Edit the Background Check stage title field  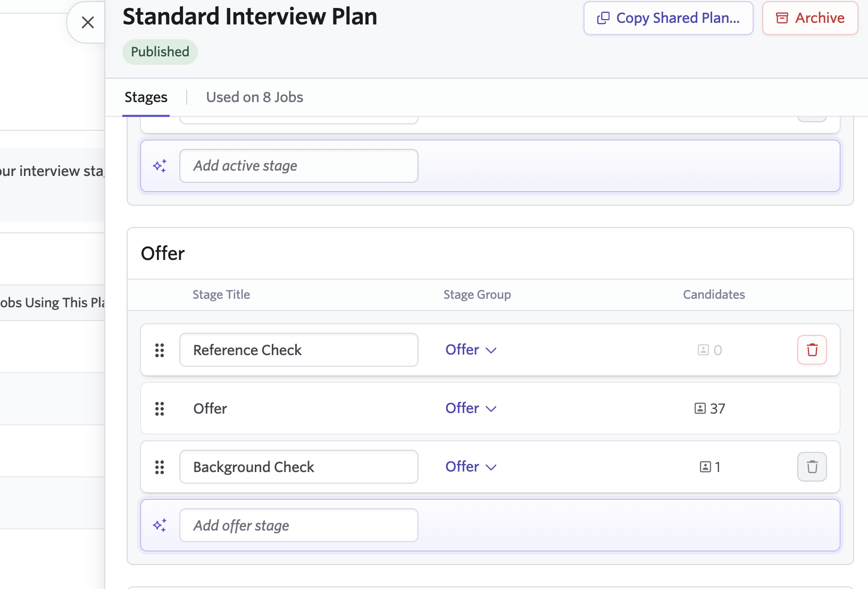coord(299,467)
